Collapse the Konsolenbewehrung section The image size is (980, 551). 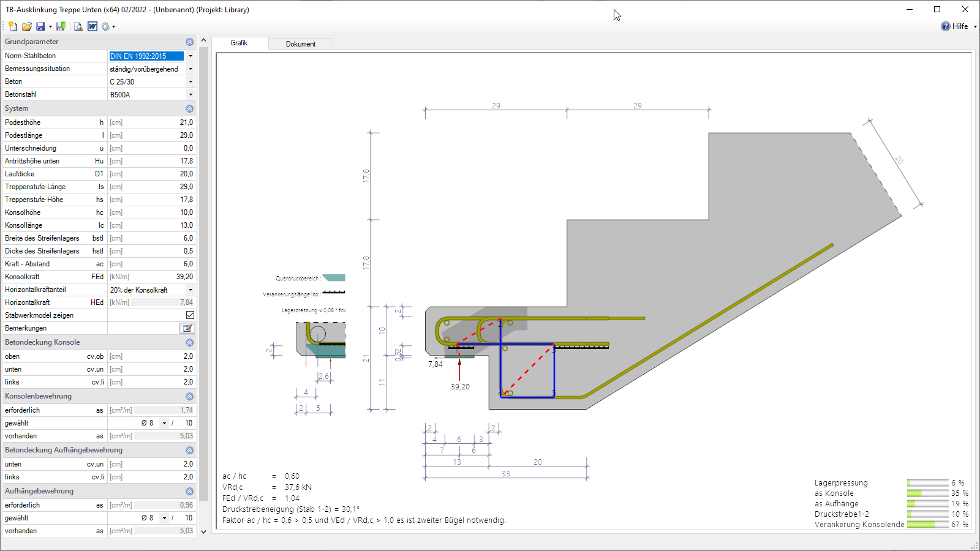click(189, 396)
